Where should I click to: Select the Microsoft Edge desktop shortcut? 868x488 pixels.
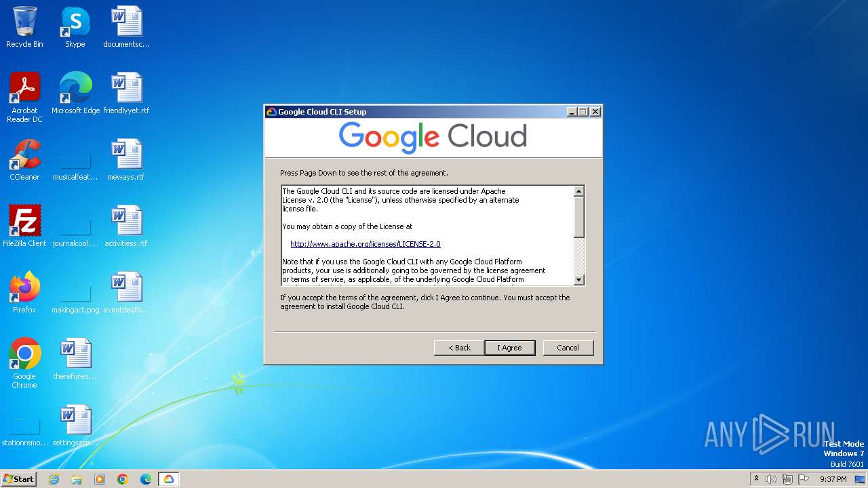pos(75,94)
